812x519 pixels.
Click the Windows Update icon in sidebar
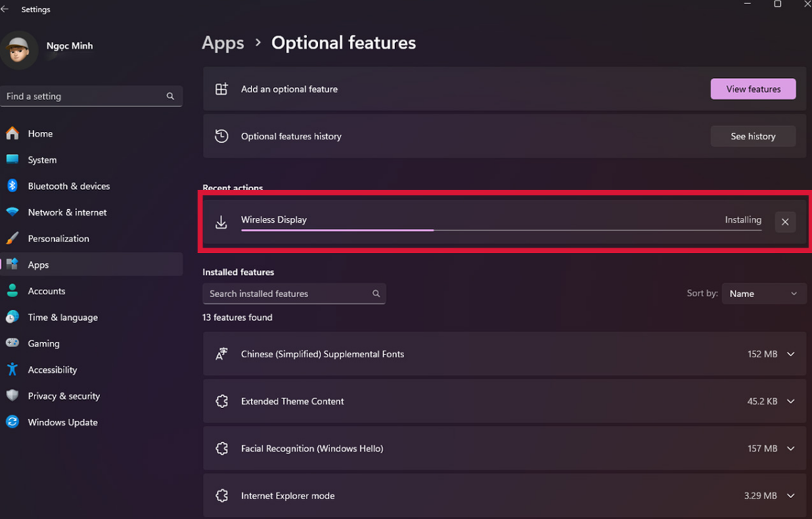(12, 422)
